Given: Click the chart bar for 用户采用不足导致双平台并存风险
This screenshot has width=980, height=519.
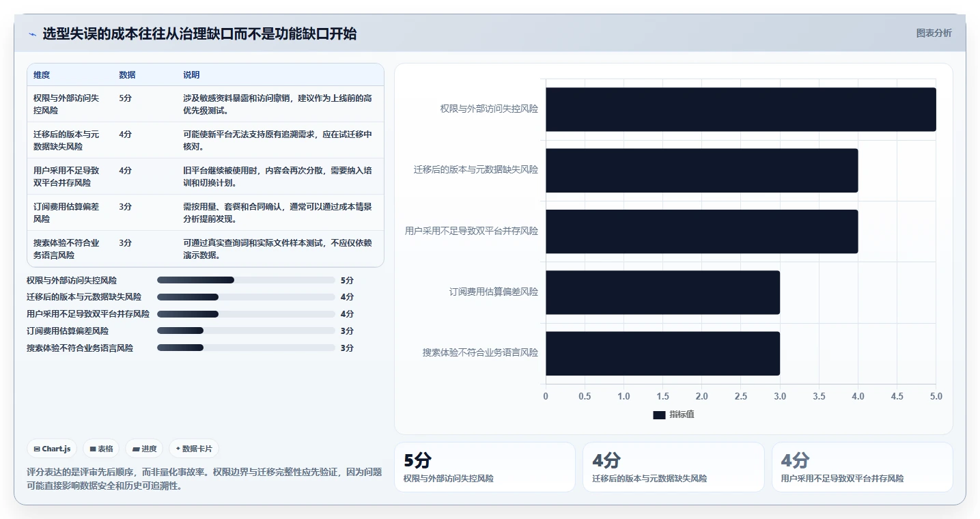Looking at the screenshot, I should 701,232.
